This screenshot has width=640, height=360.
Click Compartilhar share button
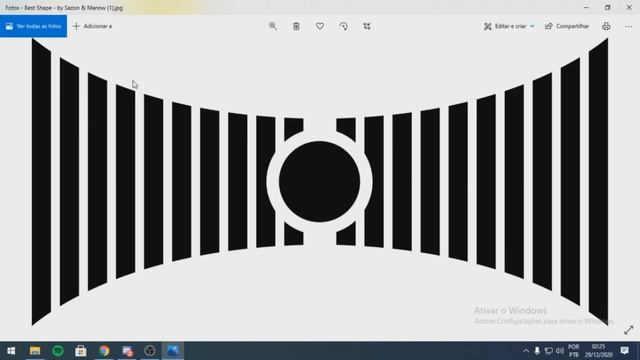[567, 26]
